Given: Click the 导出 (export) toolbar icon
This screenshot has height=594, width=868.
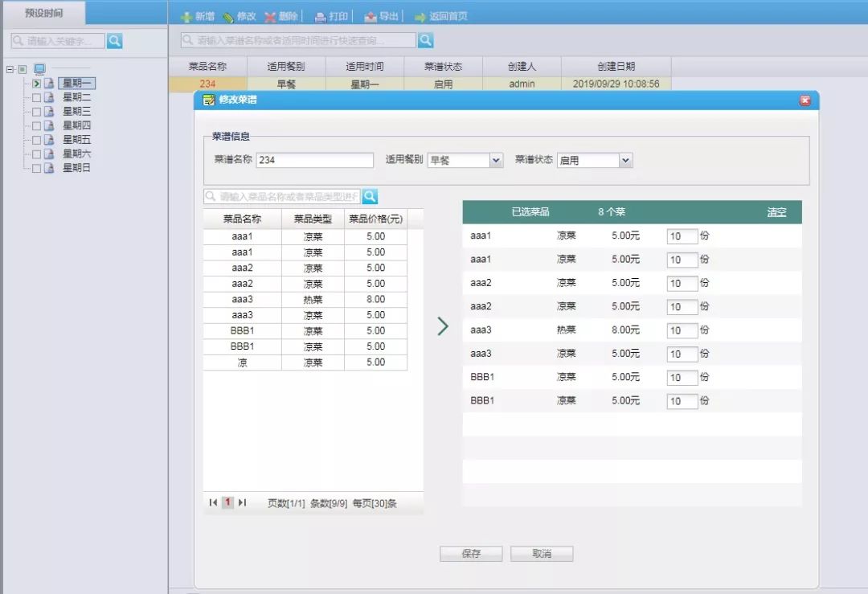Looking at the screenshot, I should (x=370, y=17).
